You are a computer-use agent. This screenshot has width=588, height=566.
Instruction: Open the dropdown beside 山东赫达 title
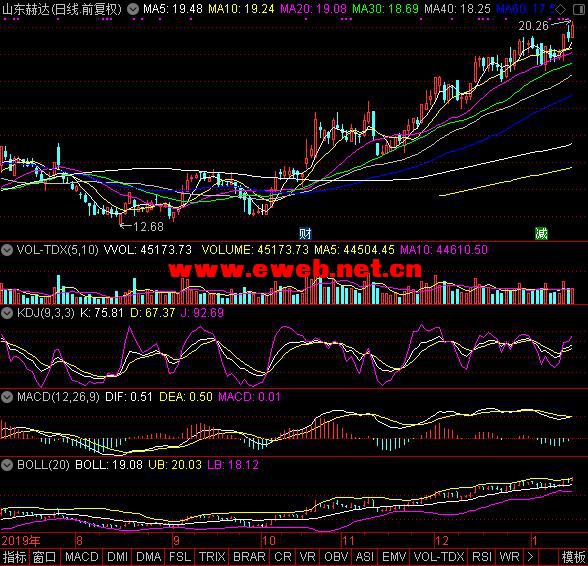point(133,9)
